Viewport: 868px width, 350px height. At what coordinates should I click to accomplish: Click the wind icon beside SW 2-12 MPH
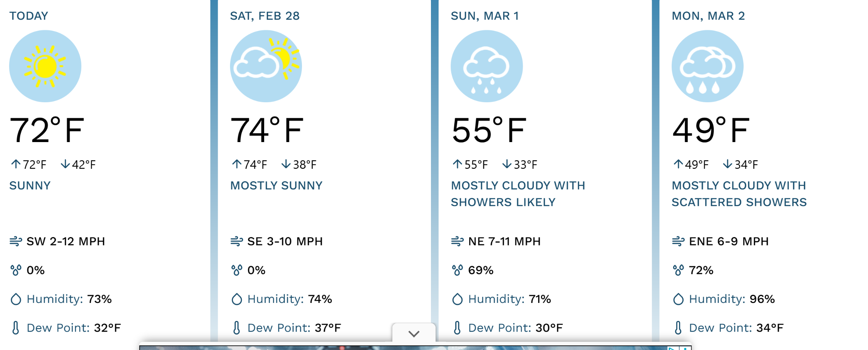pos(16,241)
